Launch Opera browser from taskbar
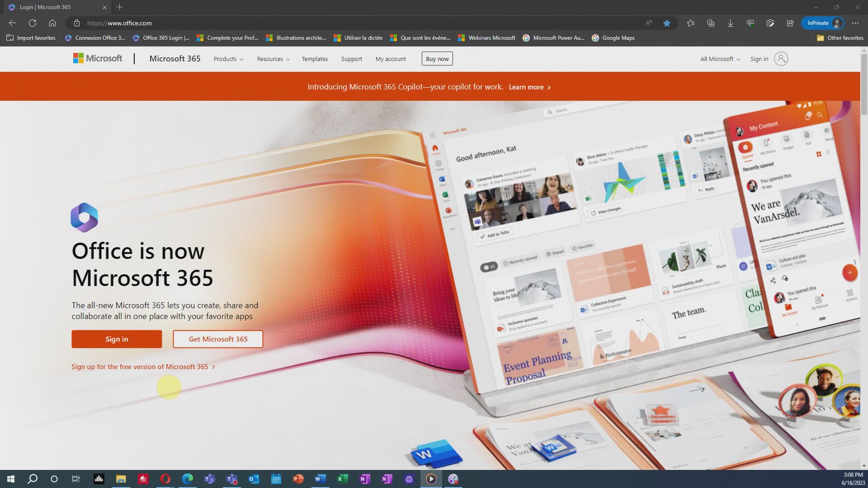The height and width of the screenshot is (488, 868). (x=165, y=479)
